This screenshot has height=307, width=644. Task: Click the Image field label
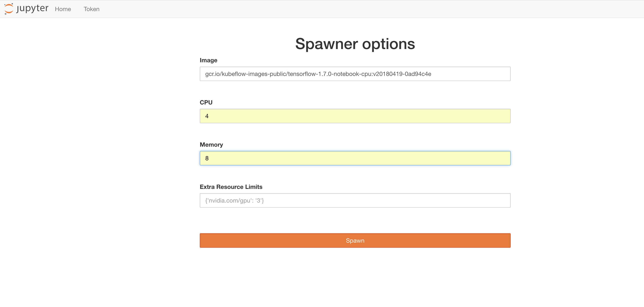click(x=208, y=60)
